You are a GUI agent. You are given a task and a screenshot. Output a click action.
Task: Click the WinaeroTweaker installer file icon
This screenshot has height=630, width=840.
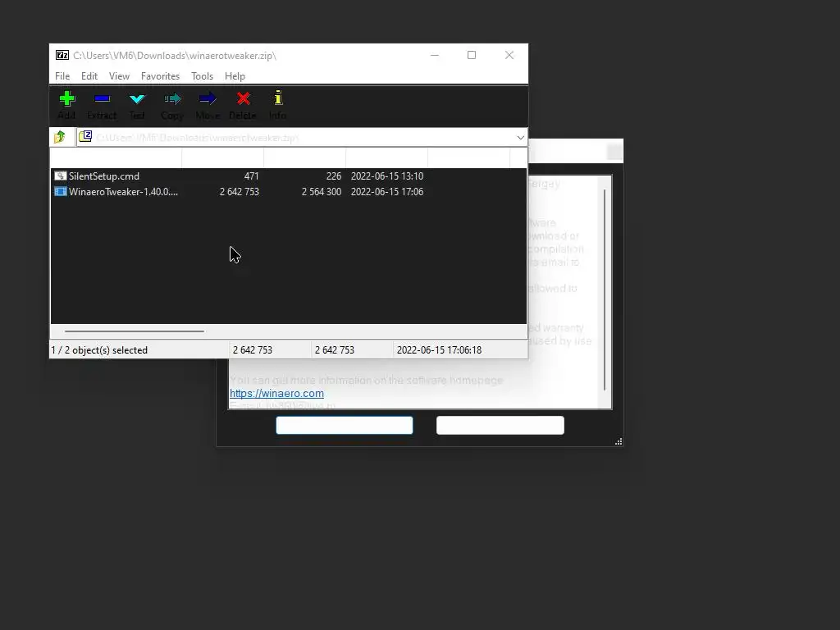(61, 192)
